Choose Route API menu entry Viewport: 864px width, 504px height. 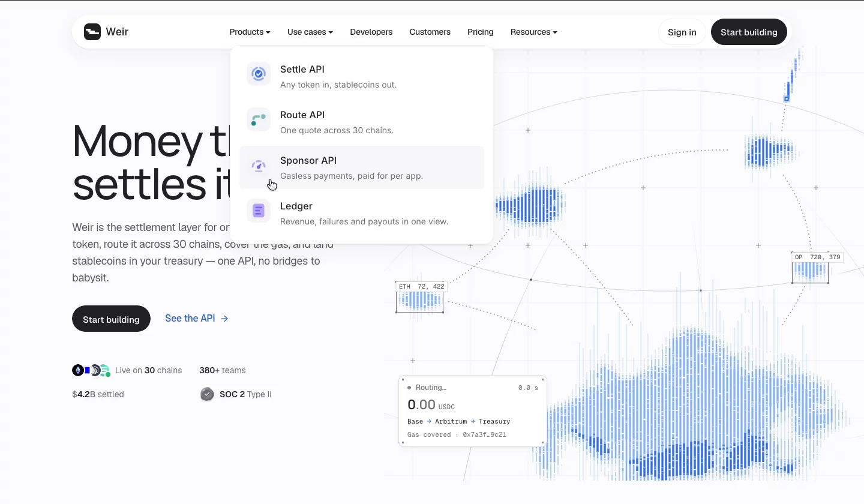pyautogui.click(x=362, y=122)
